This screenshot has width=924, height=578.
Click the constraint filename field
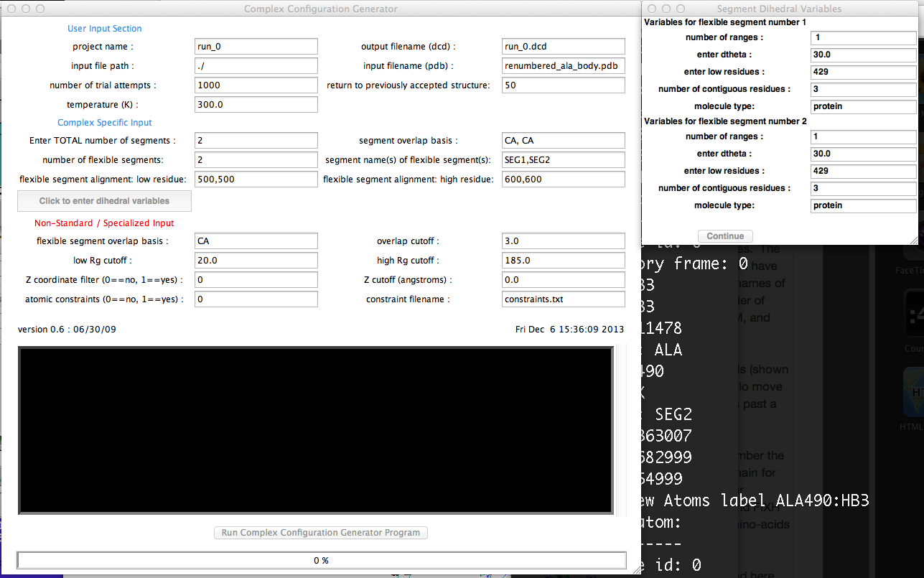(x=563, y=299)
